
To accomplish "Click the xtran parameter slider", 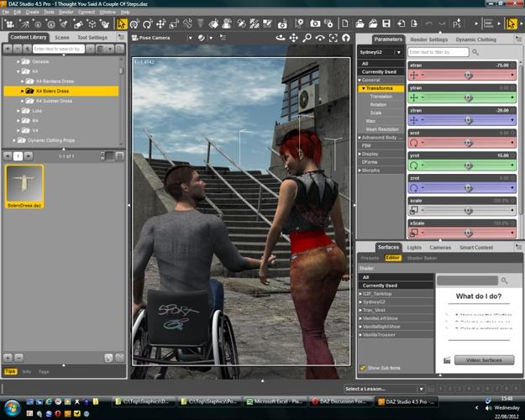I will [x=468, y=75].
